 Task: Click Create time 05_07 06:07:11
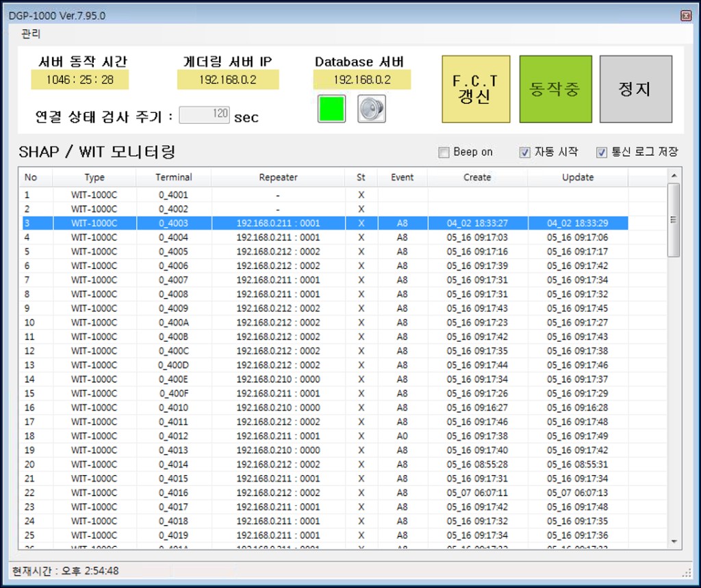(x=477, y=493)
